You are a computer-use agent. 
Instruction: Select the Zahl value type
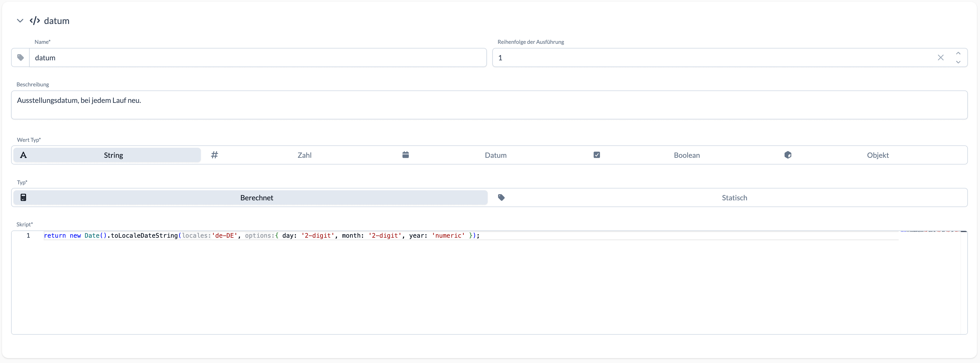click(298, 155)
